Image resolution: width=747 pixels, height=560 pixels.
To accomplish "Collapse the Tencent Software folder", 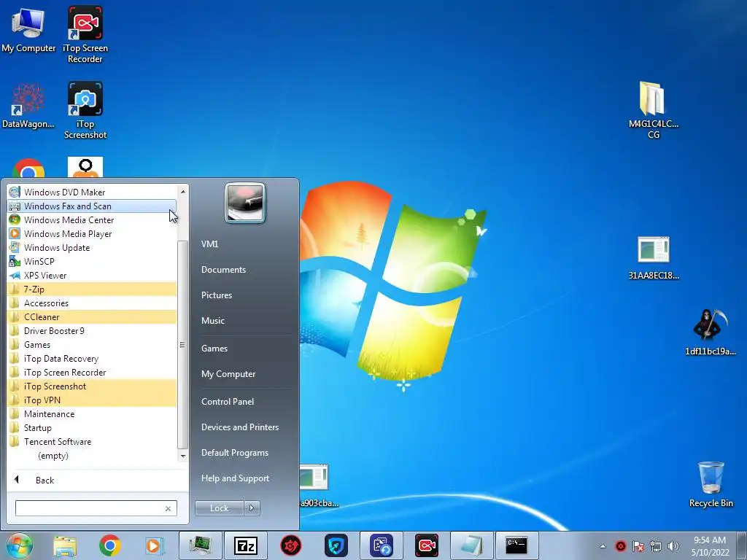I will [92, 441].
